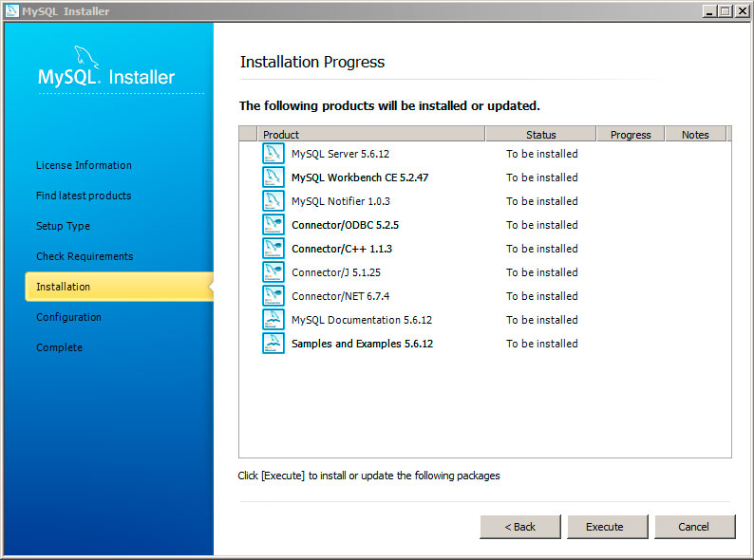
Task: Select the highlighted Installation step
Action: point(120,287)
